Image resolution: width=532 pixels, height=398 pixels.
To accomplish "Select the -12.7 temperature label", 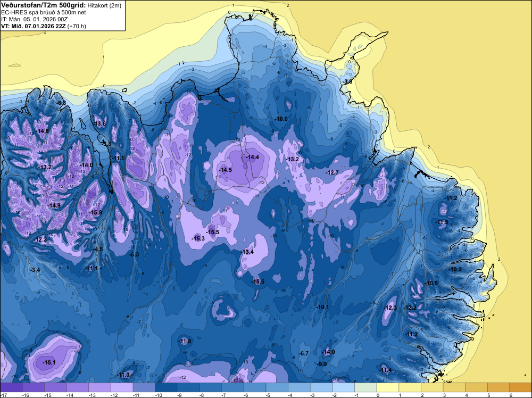I will point(332,173).
